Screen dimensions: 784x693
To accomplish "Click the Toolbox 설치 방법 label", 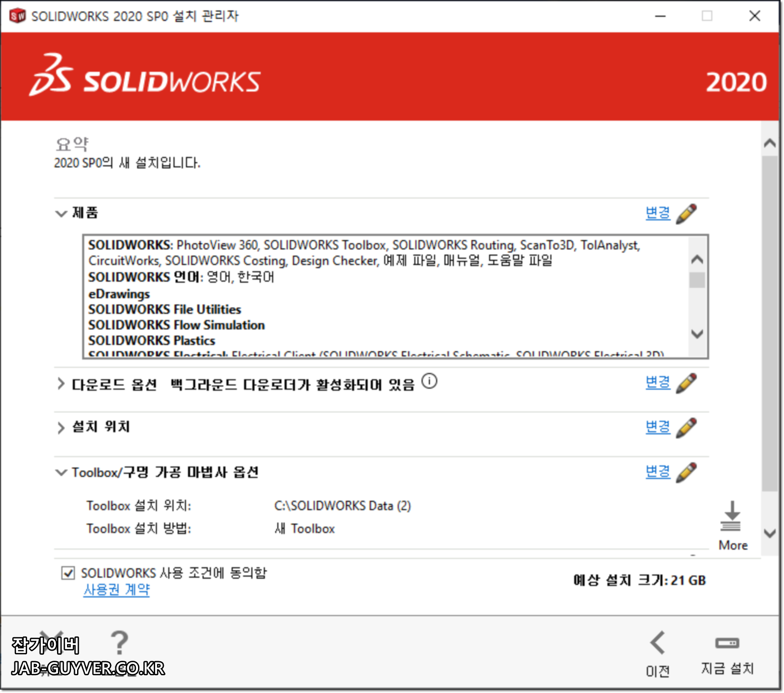I will point(139,529).
